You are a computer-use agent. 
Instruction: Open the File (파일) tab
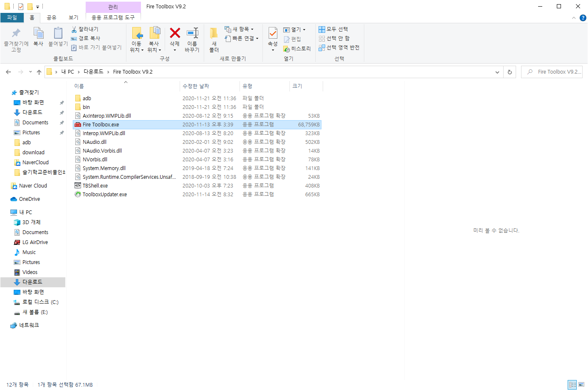click(x=12, y=17)
